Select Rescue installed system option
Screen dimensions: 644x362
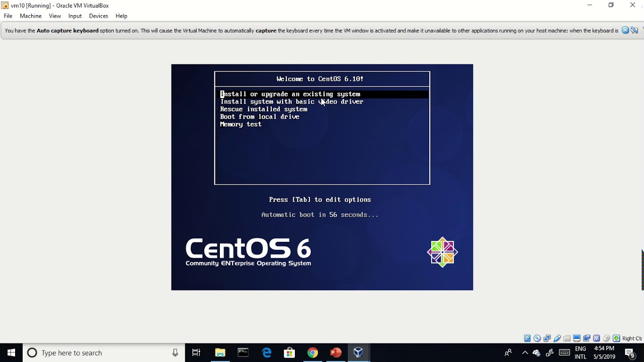coord(264,109)
